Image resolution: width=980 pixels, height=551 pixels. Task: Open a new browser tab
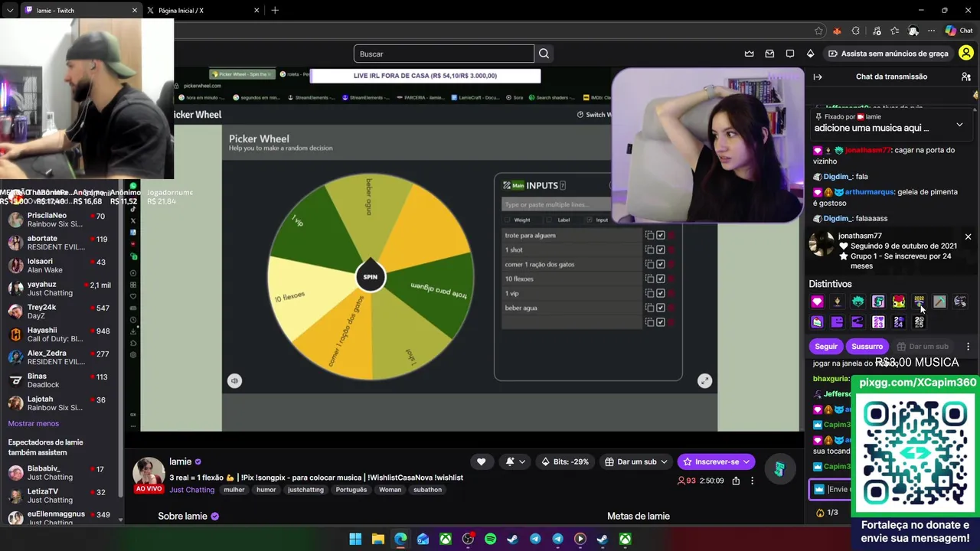[275, 10]
